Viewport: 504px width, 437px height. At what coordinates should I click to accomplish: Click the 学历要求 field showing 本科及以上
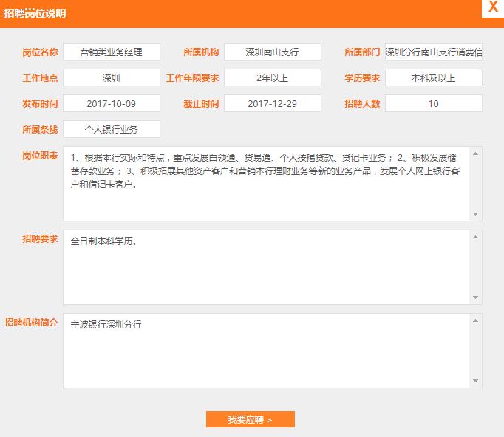(433, 78)
